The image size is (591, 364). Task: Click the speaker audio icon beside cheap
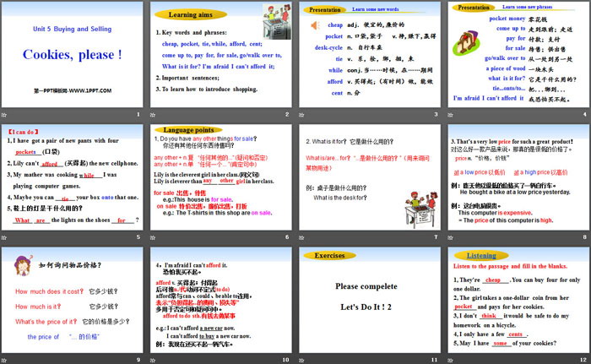pos(315,25)
